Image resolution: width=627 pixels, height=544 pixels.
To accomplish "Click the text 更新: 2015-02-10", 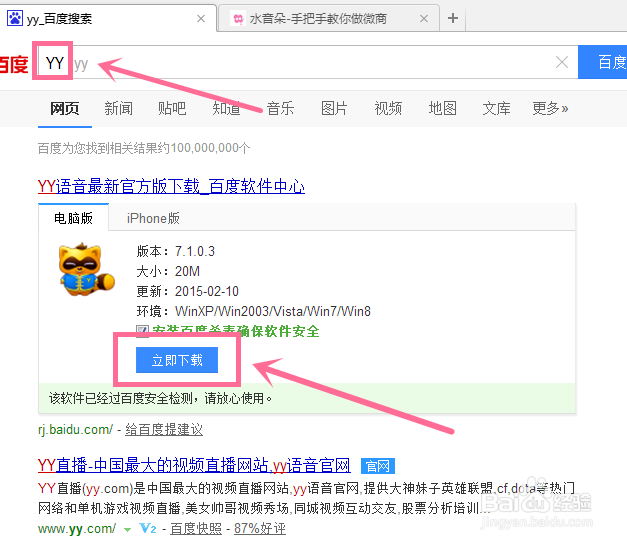I will [188, 292].
